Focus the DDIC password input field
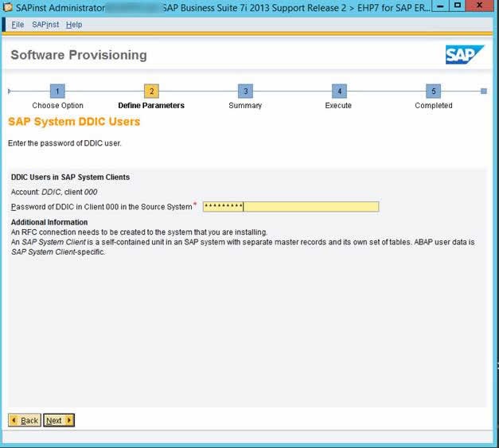 290,207
